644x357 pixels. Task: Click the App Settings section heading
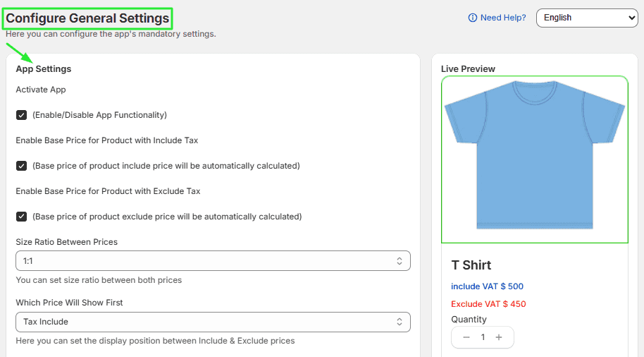pos(44,69)
